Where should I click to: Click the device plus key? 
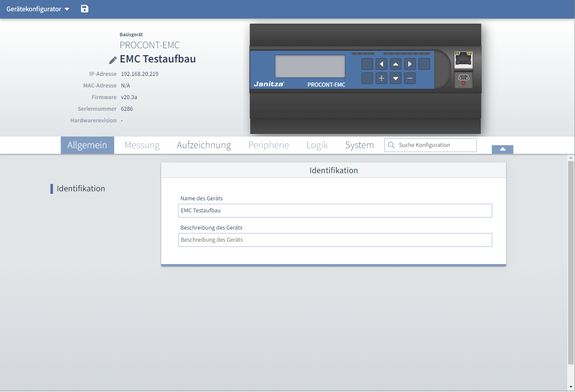pos(381,78)
